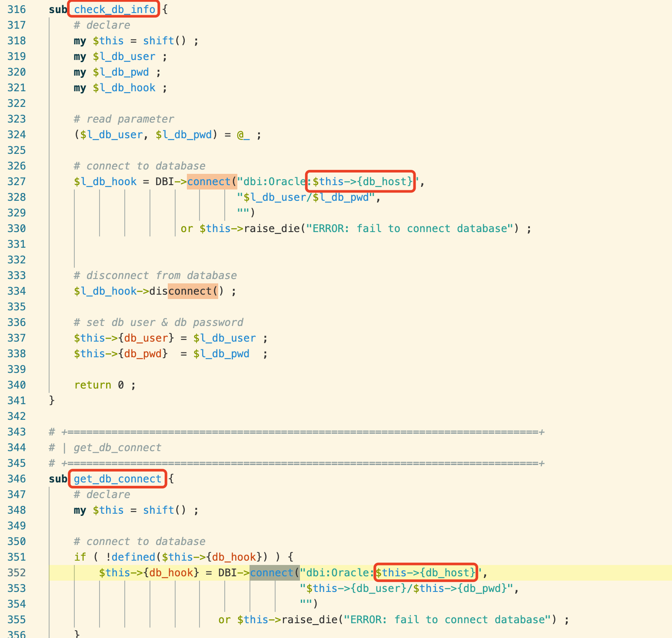This screenshot has width=672, height=638.
Task: Click the @_ token on line 324
Action: (x=243, y=135)
